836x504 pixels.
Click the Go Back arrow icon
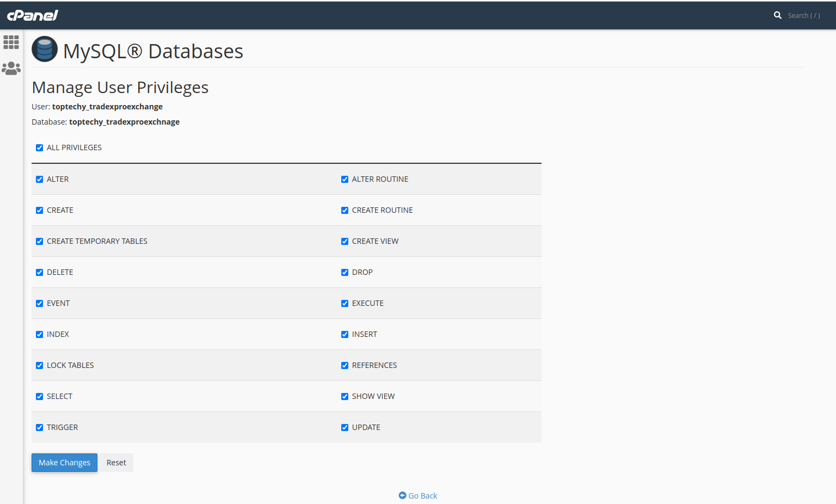point(402,495)
